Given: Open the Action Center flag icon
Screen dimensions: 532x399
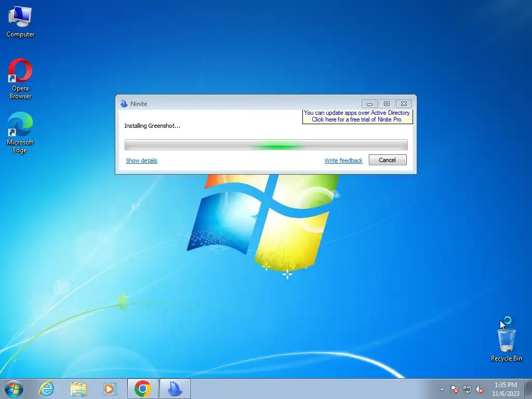Looking at the screenshot, I should [454, 389].
